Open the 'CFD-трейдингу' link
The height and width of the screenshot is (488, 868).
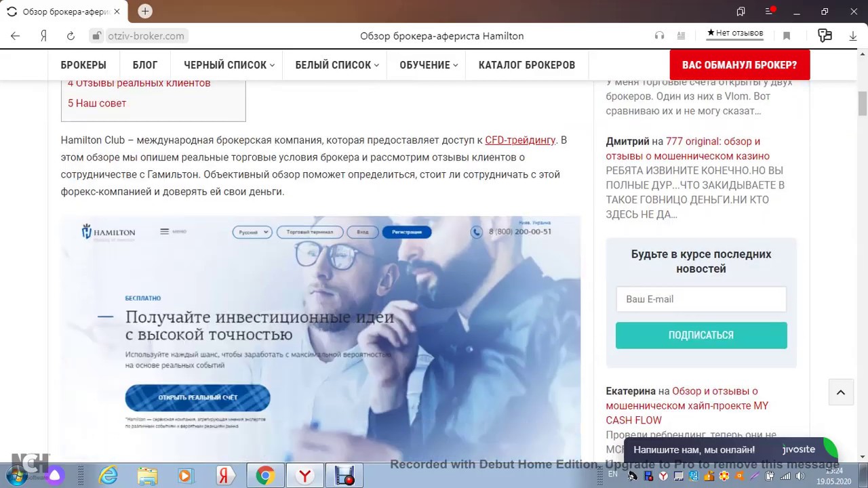[x=520, y=140]
